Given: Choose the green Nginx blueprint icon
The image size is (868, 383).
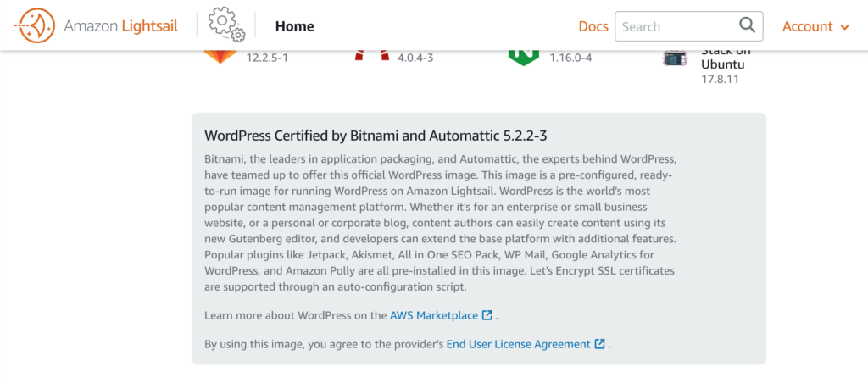Looking at the screenshot, I should [524, 58].
